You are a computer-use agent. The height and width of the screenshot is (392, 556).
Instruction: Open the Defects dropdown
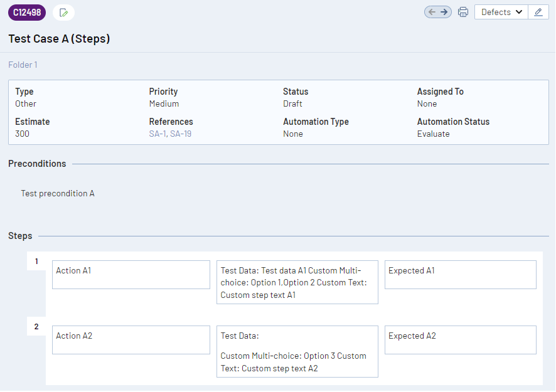click(x=501, y=12)
